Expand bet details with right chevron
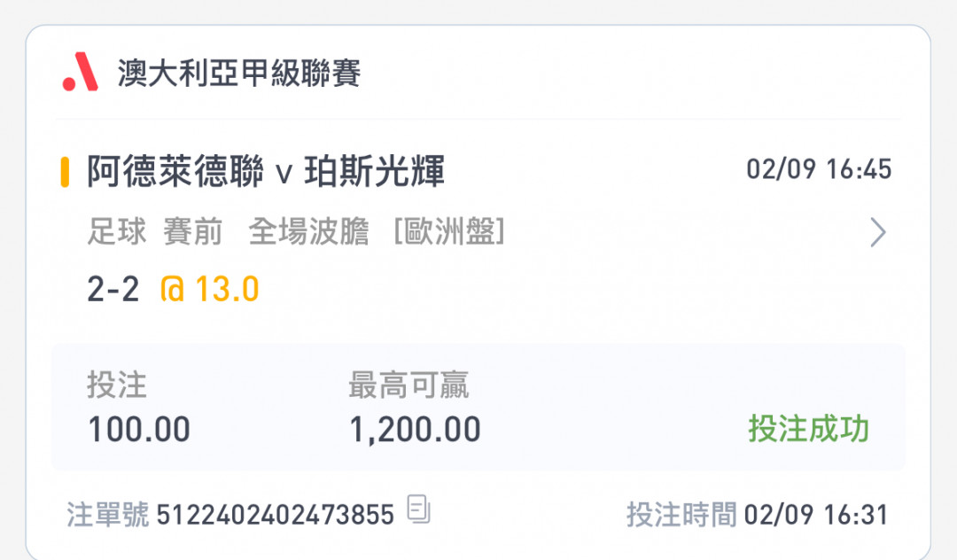The height and width of the screenshot is (560, 957). click(877, 232)
